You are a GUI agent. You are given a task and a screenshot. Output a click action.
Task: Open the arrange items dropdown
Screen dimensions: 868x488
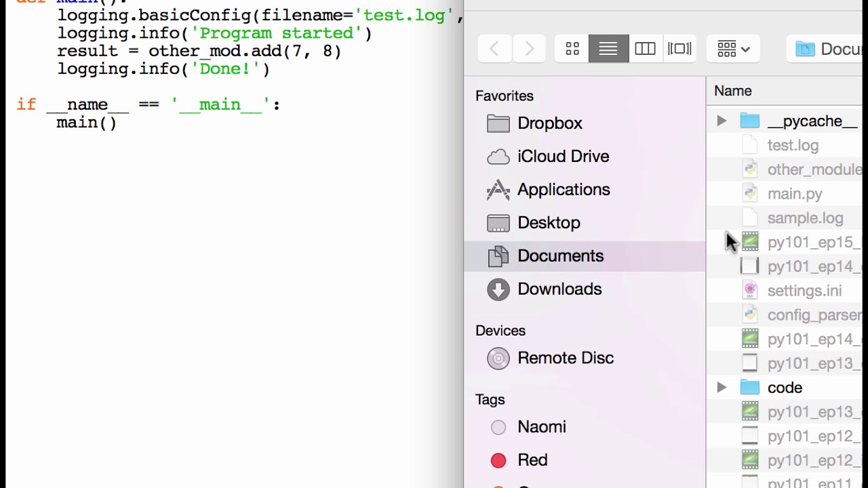click(733, 49)
